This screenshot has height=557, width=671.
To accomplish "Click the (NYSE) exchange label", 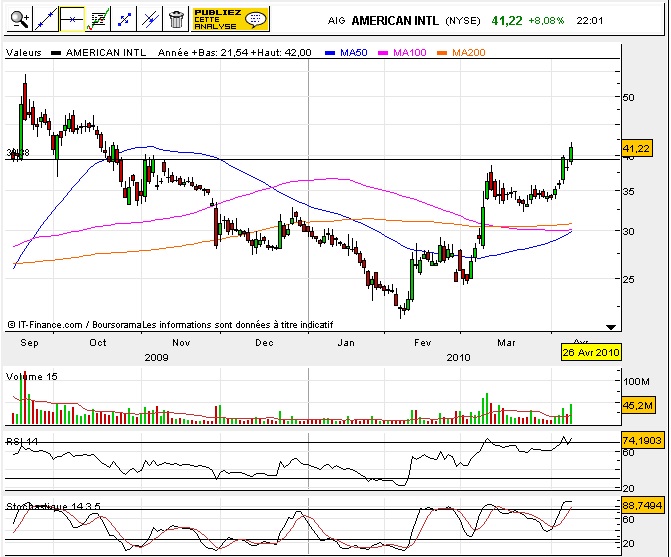I will coord(463,21).
